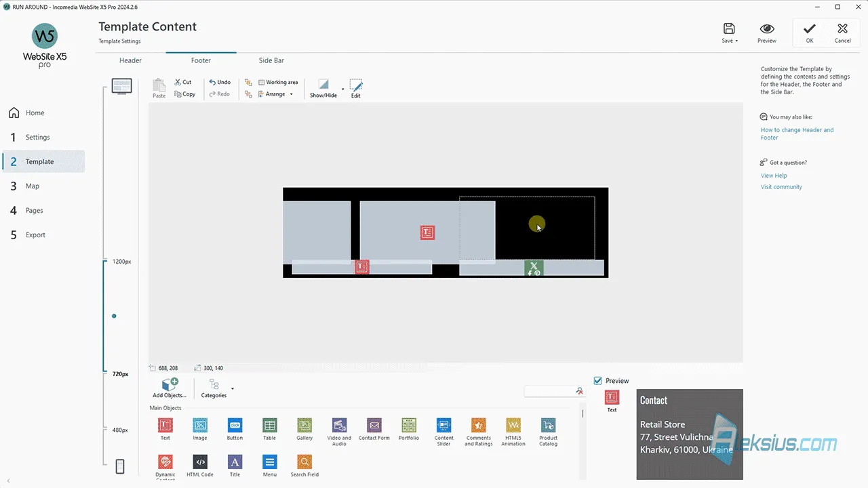Choose the Title object icon

235,466
